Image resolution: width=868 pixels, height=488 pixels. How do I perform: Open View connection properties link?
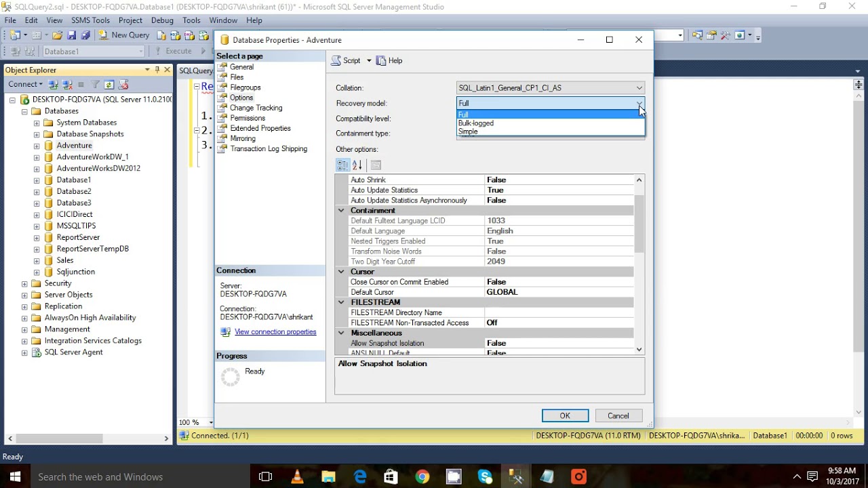point(275,331)
